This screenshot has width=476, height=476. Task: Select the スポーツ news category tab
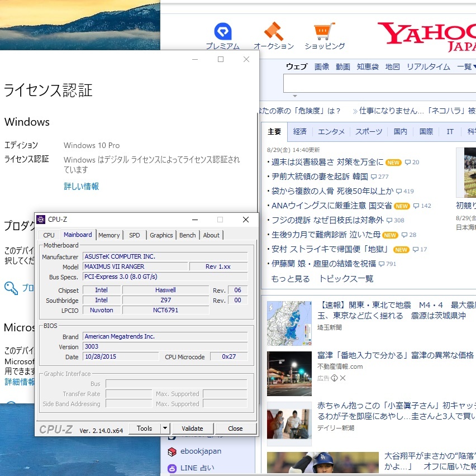click(369, 132)
